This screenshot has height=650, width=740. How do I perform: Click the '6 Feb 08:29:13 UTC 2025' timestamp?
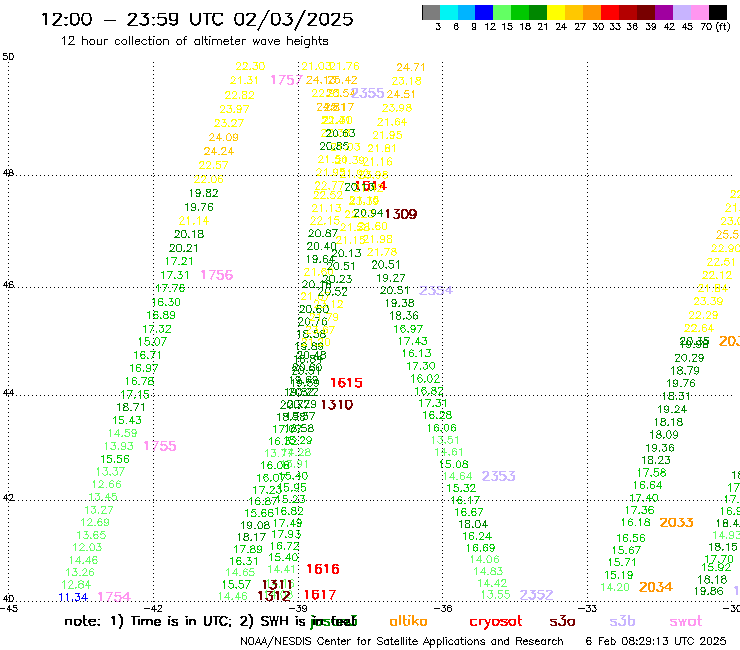tap(656, 641)
